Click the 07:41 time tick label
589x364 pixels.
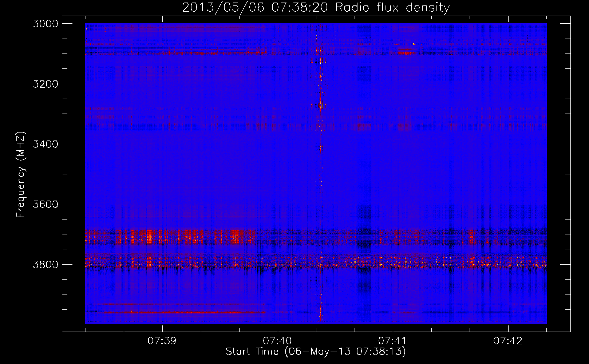click(392, 341)
